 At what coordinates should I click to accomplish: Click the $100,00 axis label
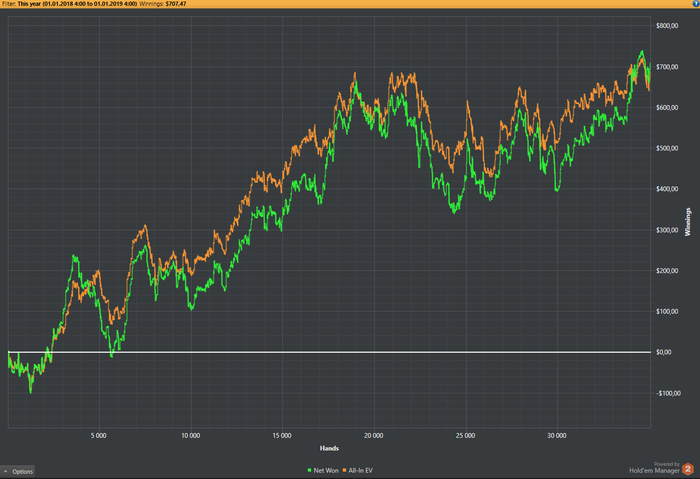pos(667,312)
